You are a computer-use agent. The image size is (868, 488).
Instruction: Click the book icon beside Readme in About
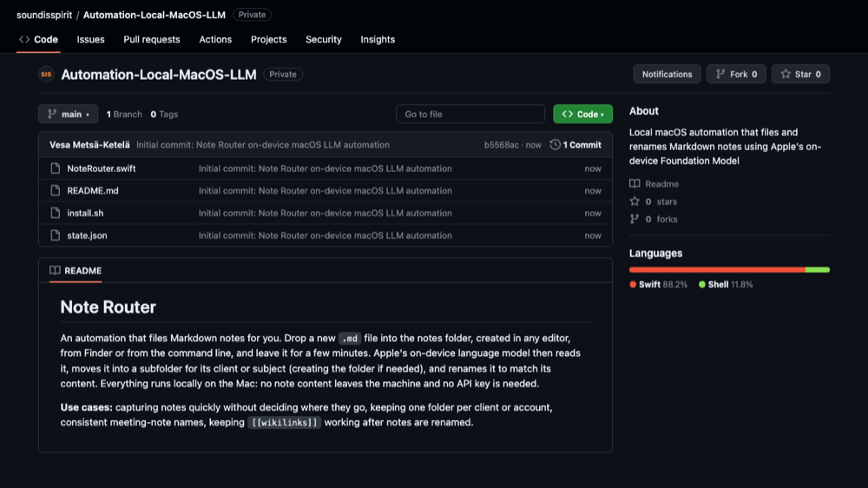[x=635, y=184]
